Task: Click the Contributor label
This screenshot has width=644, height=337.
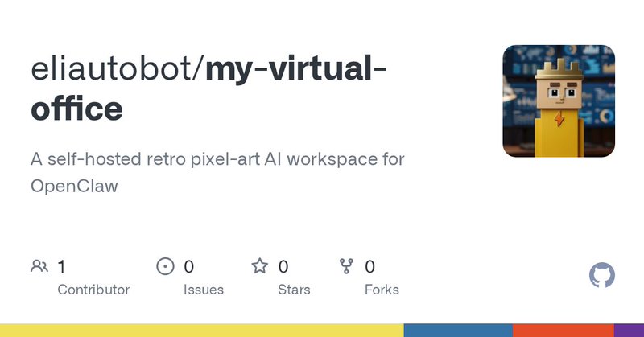Action: coord(93,290)
